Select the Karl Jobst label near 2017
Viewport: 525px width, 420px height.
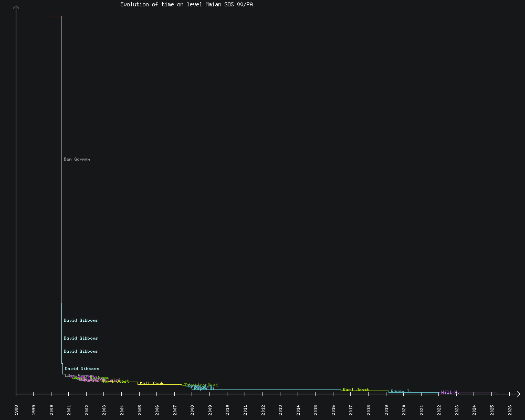click(x=356, y=390)
